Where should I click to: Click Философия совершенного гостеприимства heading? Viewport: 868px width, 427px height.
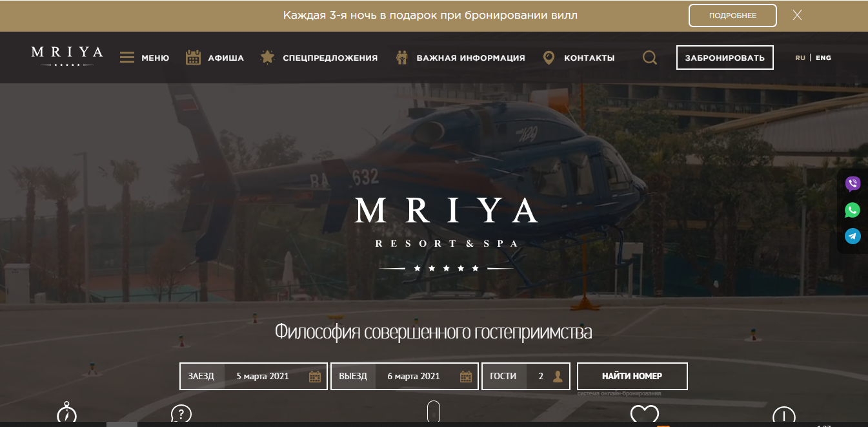(434, 332)
